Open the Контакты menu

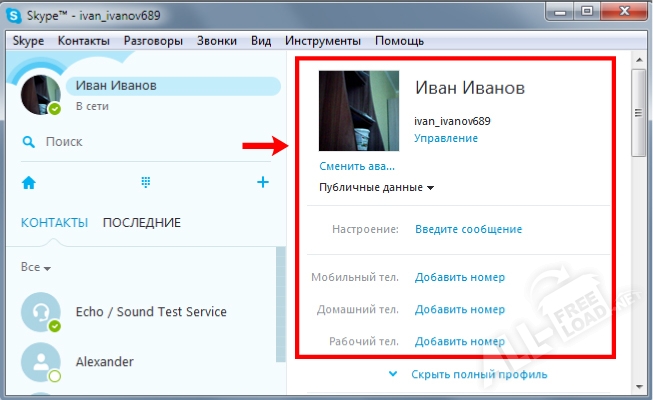pyautogui.click(x=84, y=41)
